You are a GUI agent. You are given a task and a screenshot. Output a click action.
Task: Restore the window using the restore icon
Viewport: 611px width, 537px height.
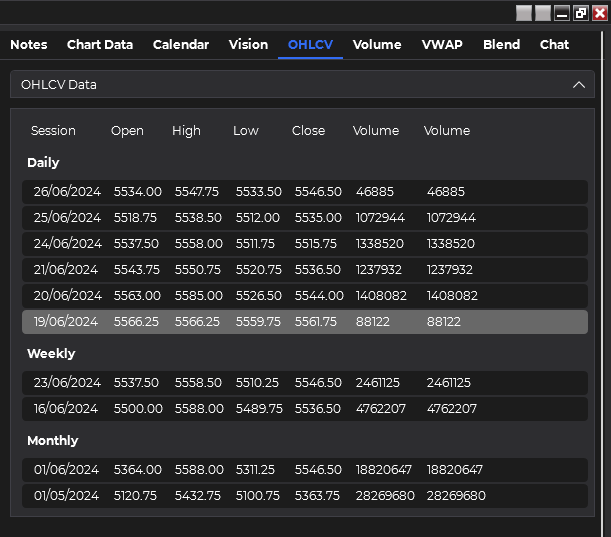(581, 13)
